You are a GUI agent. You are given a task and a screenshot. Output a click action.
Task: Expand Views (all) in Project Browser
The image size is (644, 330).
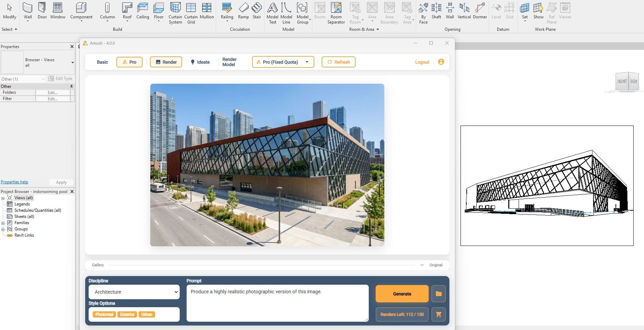pos(3,198)
